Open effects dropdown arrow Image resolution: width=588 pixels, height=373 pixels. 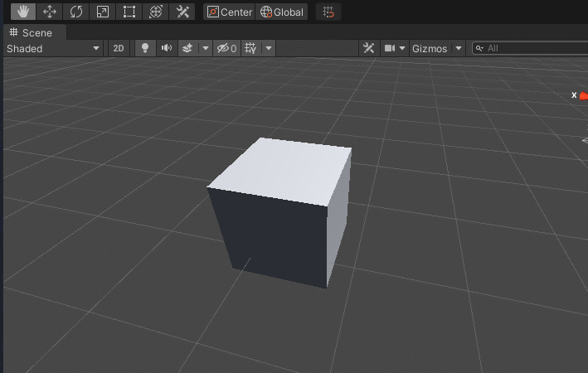[x=206, y=48]
